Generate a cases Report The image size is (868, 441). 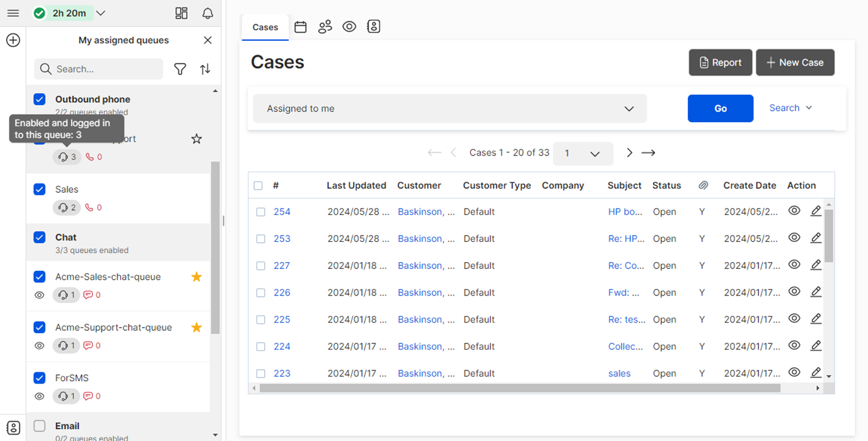tap(720, 62)
